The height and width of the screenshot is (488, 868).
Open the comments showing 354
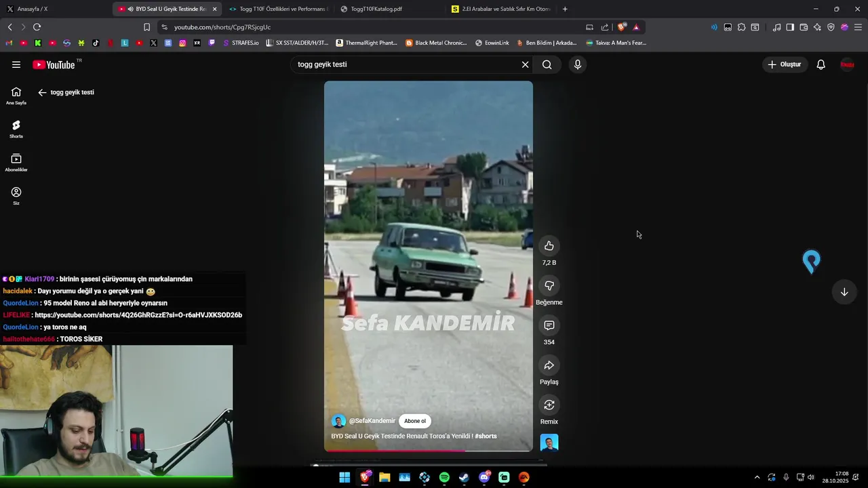pos(549,325)
